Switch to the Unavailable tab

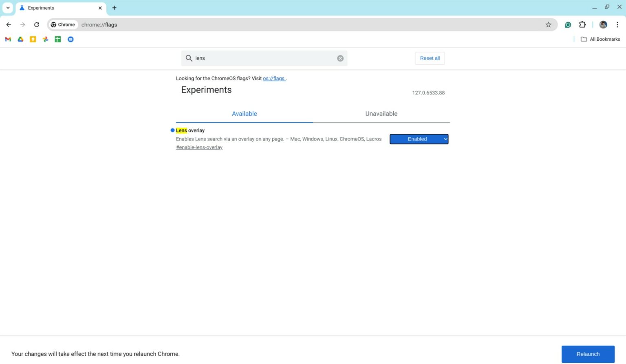click(x=381, y=114)
